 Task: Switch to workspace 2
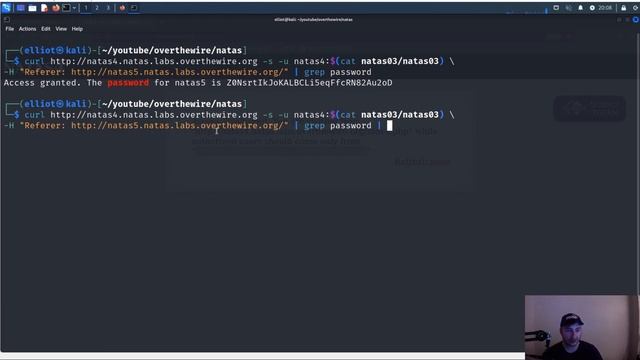[97, 8]
